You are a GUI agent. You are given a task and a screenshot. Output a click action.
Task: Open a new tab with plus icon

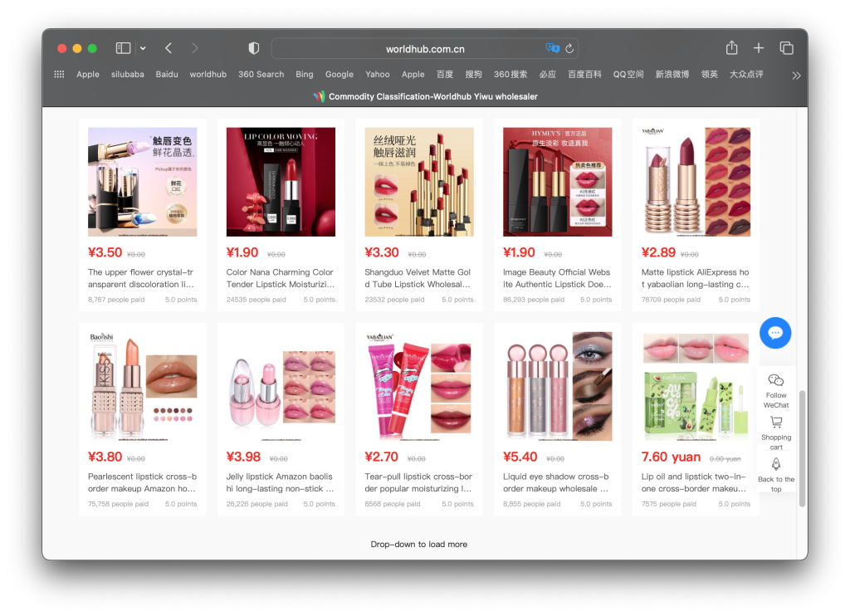[x=759, y=48]
